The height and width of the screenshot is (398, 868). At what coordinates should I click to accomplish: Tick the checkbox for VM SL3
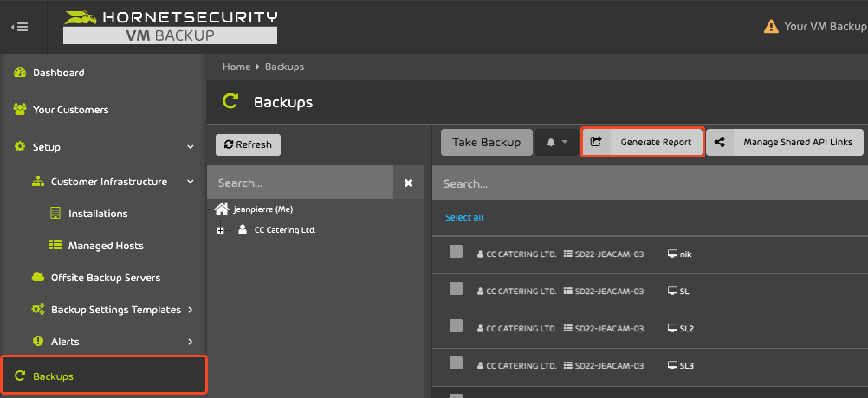(x=457, y=363)
